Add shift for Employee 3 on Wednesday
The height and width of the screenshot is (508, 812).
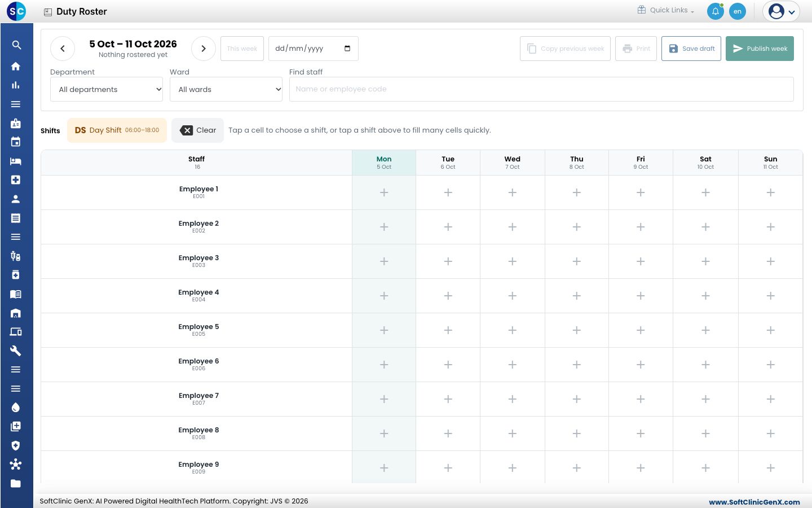513,261
